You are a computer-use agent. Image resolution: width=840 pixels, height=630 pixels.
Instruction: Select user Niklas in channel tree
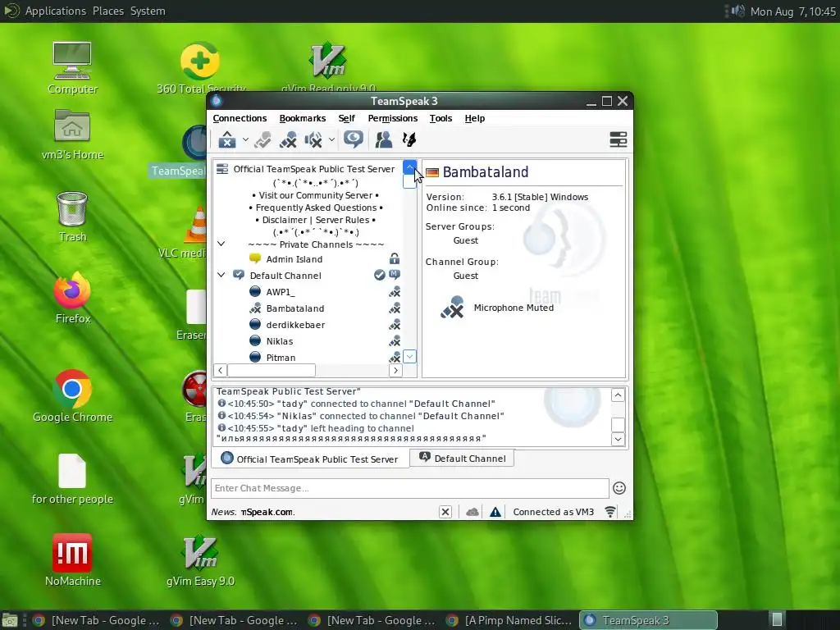280,342
